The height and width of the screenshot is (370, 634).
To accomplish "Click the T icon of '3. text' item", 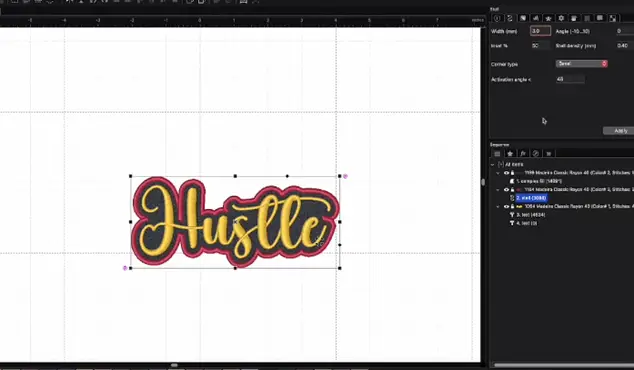I will [512, 215].
